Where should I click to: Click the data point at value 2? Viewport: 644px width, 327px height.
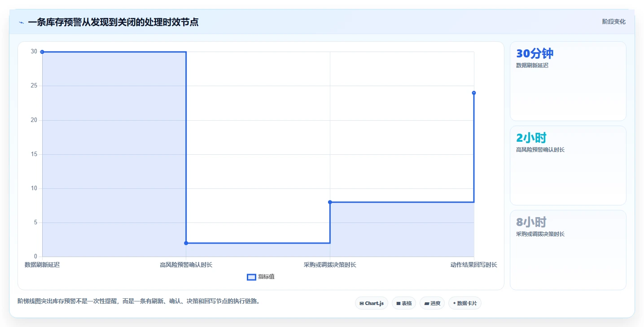point(186,243)
